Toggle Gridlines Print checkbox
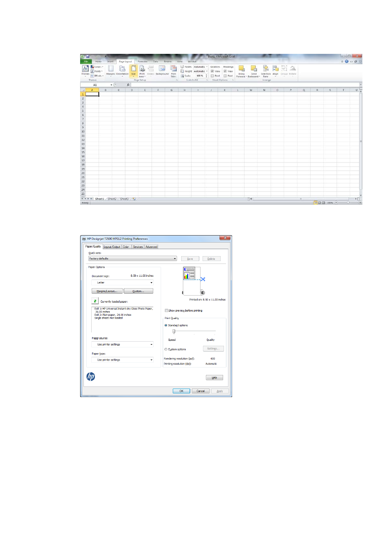This screenshot has width=392, height=555. pyautogui.click(x=212, y=76)
